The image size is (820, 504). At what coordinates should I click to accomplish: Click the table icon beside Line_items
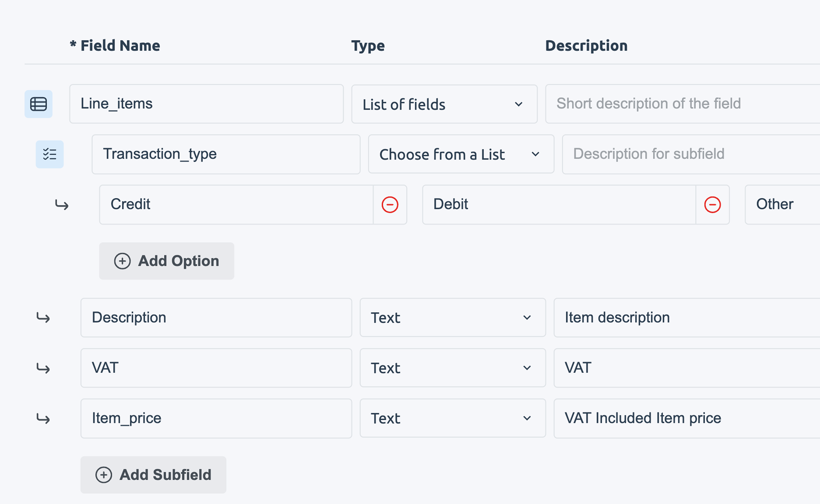coord(38,104)
